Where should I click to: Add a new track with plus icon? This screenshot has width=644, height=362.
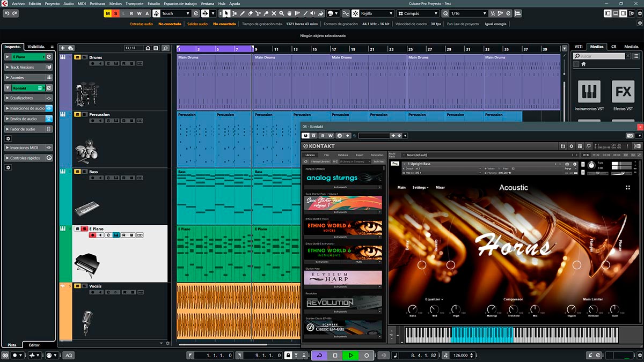click(63, 48)
